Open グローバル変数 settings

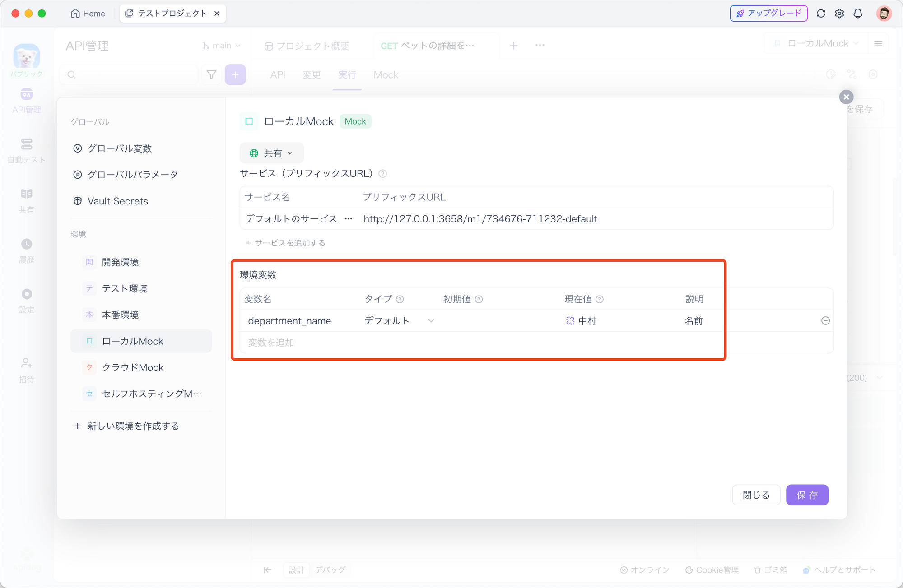click(x=112, y=148)
